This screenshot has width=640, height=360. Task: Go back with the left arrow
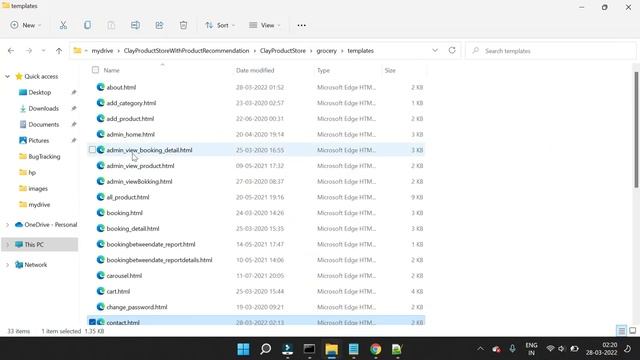point(11,51)
